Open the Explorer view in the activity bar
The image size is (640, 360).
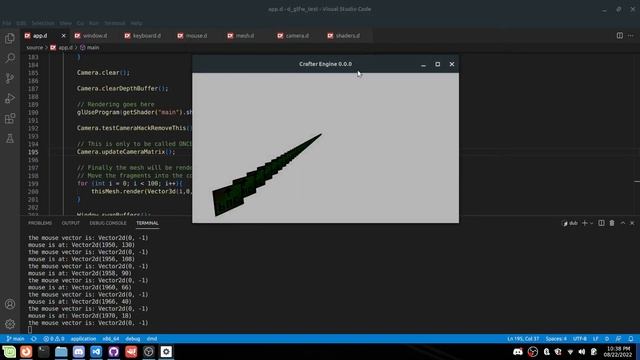[10, 38]
